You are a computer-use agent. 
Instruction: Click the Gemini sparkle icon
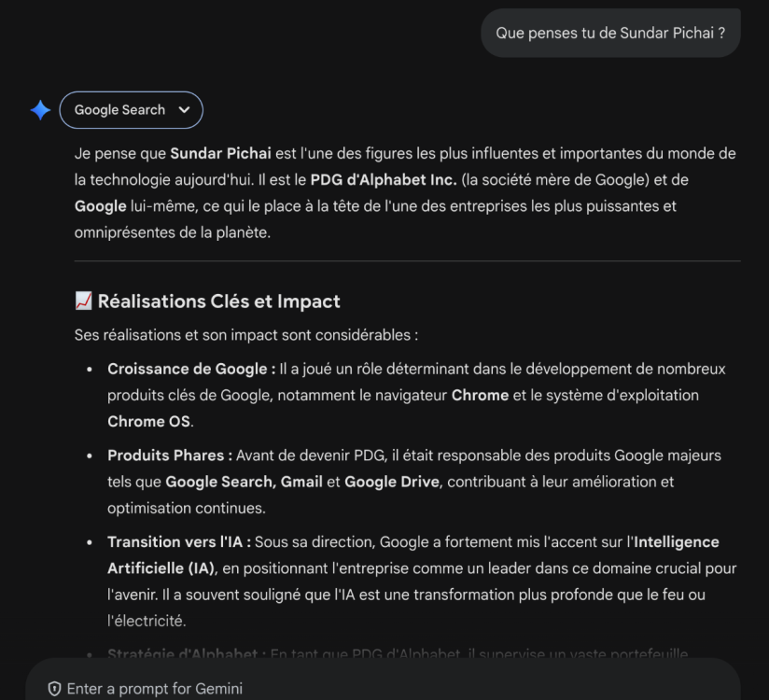coord(40,110)
